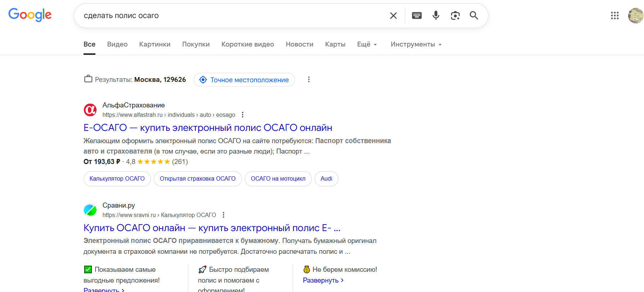Clear the search query with X icon

393,16
